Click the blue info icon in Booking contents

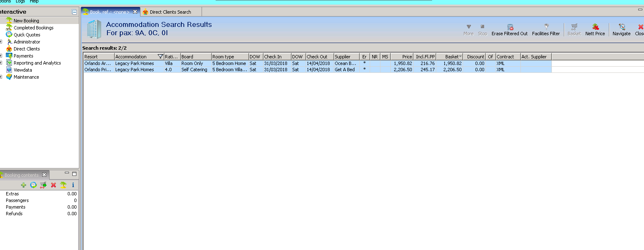tap(73, 185)
